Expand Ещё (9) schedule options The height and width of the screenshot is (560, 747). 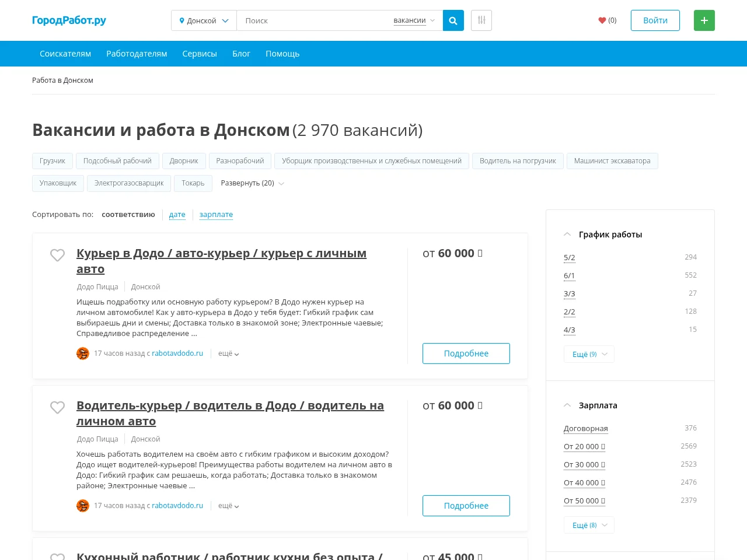589,354
